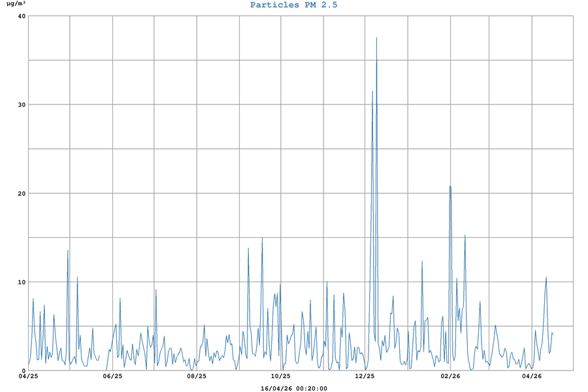Click the µg/m³ unit label
Image resolution: width=588 pixels, height=392 pixels.
pyautogui.click(x=16, y=4)
